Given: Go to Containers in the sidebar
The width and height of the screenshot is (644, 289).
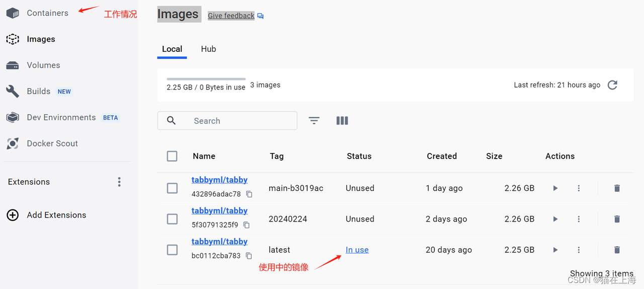Looking at the screenshot, I should 47,13.
